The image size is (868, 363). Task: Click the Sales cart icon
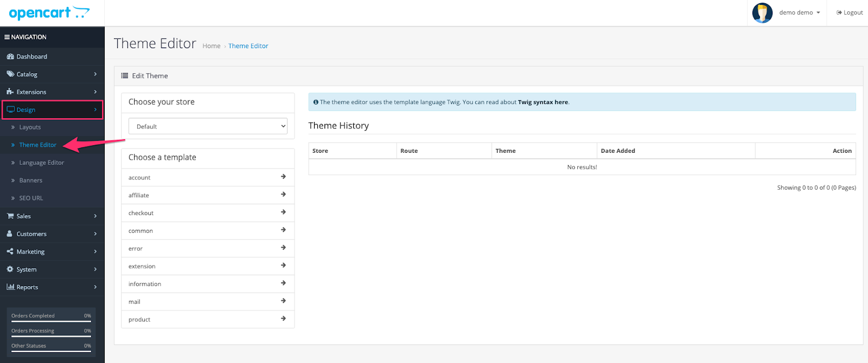(10, 216)
